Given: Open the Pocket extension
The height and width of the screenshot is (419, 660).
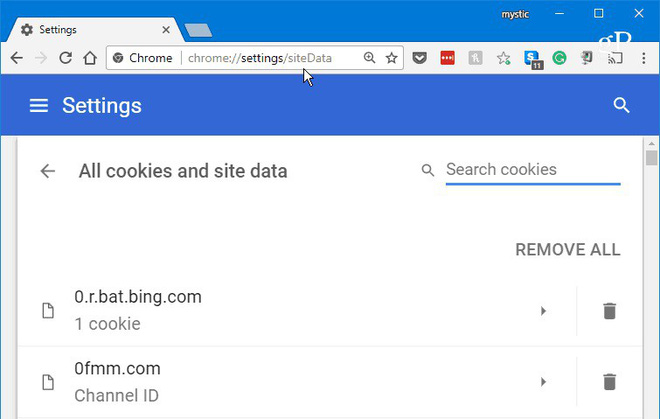Looking at the screenshot, I should click(x=420, y=58).
